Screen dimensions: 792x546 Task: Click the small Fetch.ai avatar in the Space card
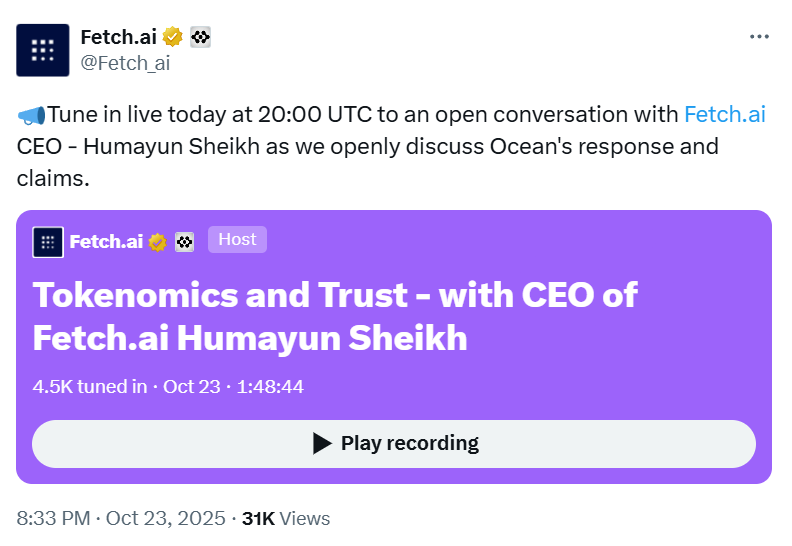[x=48, y=242]
